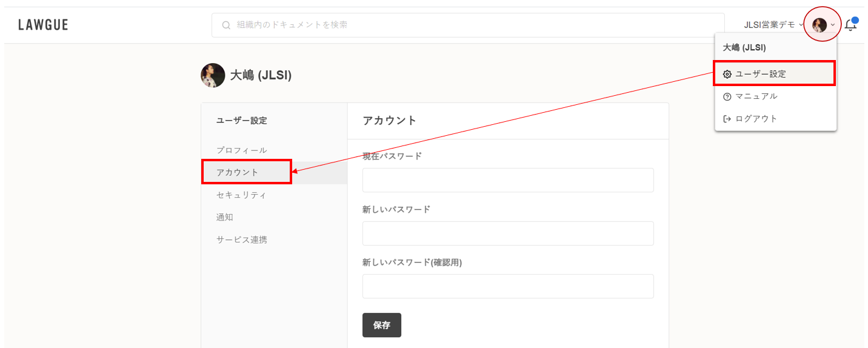Image resolution: width=868 pixels, height=348 pixels.
Task: Expand the JLSI営業デモ organization dropdown
Action: (x=773, y=25)
